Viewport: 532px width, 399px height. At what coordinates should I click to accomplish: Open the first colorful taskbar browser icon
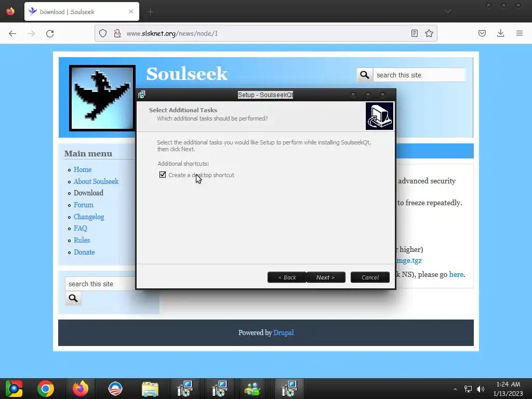[14, 389]
